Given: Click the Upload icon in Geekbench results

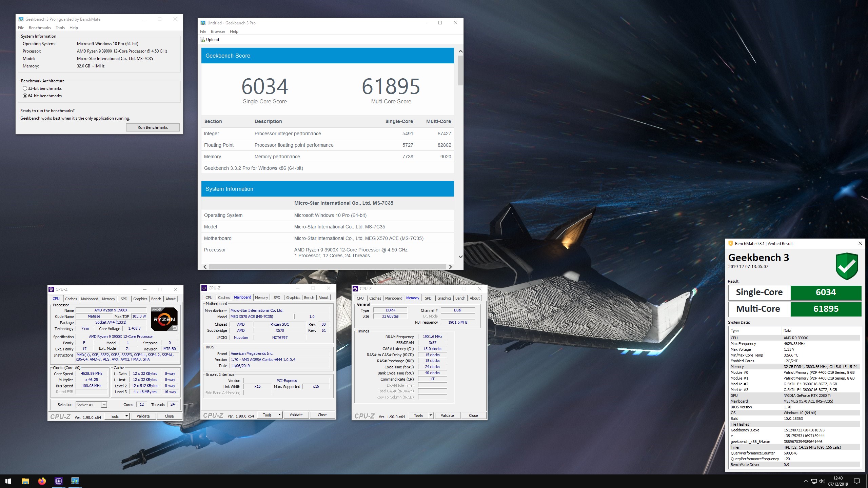Looking at the screenshot, I should pos(203,40).
